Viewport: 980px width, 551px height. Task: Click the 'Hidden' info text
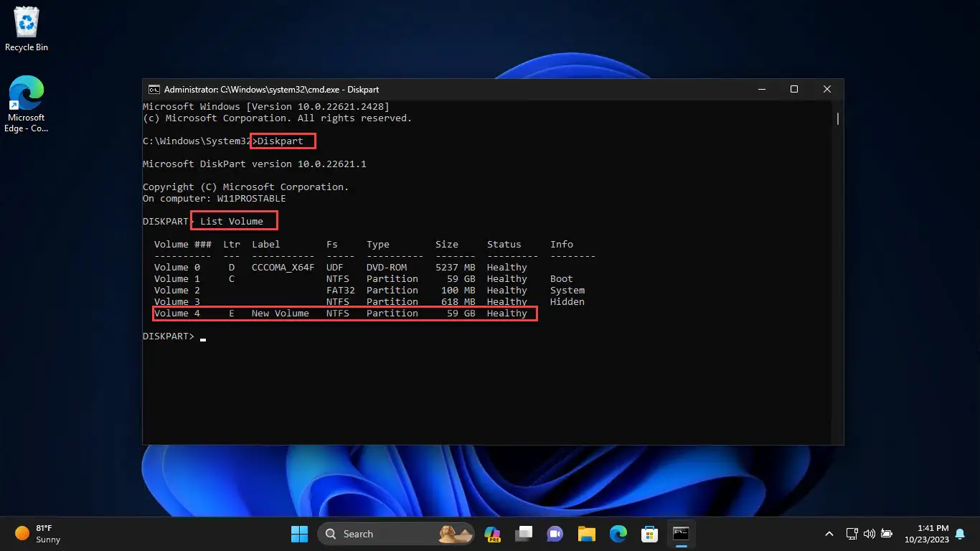[567, 302]
